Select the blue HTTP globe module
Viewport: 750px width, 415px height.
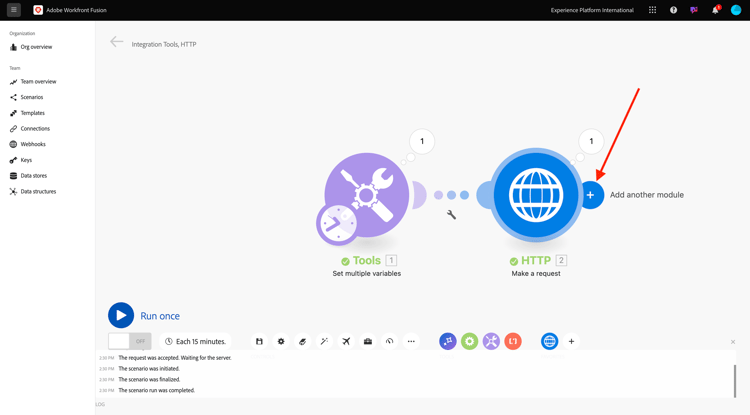click(x=536, y=195)
